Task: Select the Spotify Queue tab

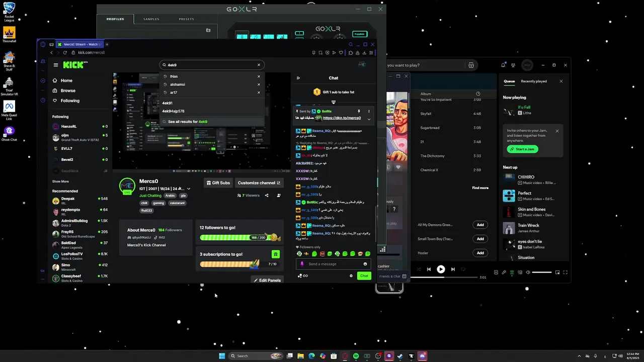Action: click(509, 81)
